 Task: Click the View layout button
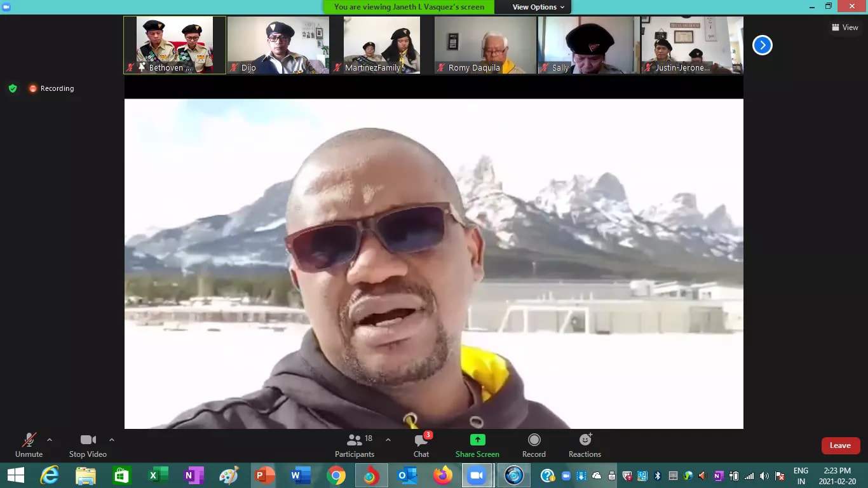coord(844,27)
